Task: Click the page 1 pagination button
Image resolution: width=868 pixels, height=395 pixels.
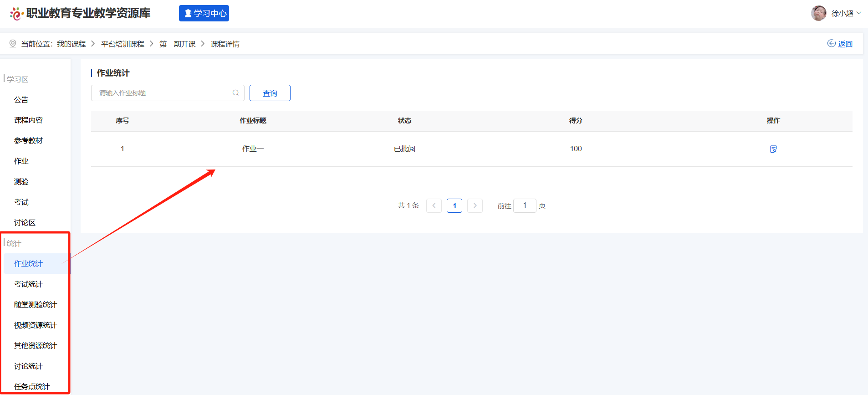Action: click(x=454, y=205)
